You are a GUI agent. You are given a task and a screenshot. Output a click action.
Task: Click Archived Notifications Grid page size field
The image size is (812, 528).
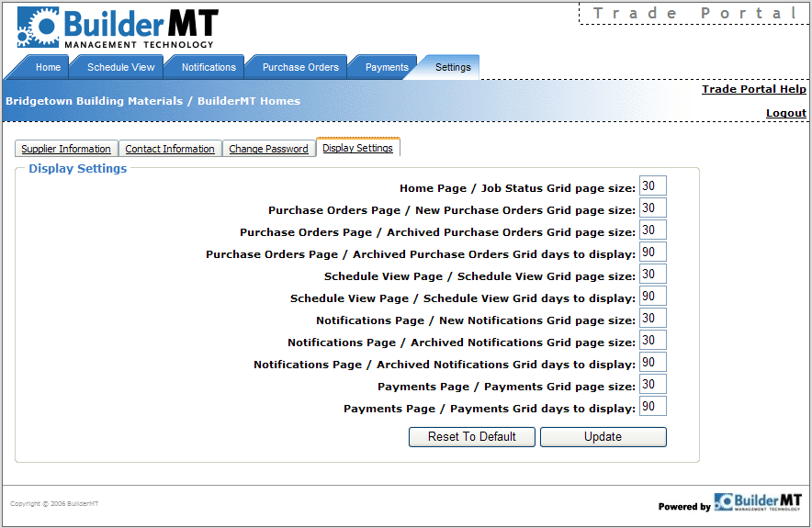pyautogui.click(x=652, y=340)
